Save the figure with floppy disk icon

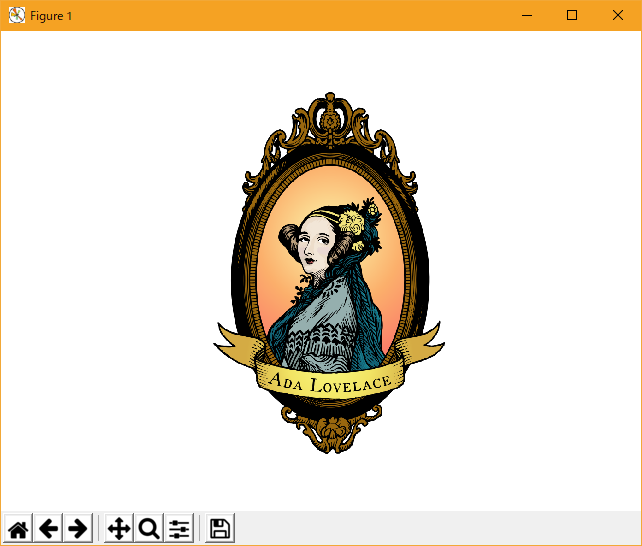(220, 529)
